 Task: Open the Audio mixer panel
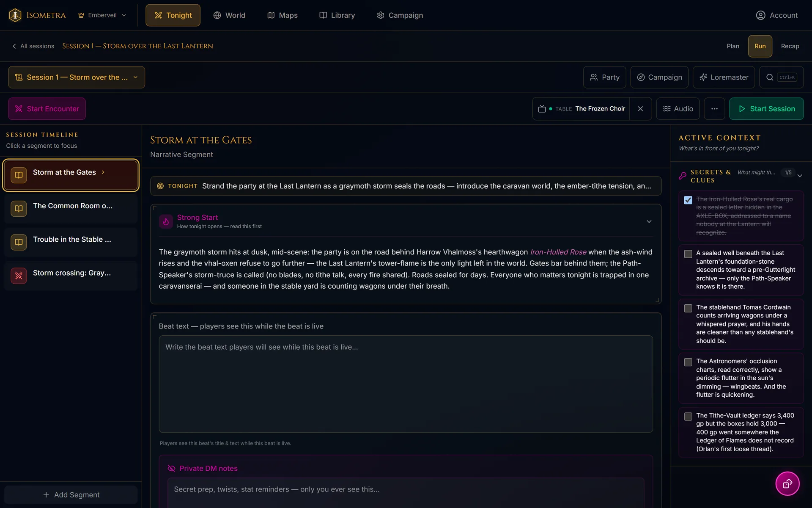(678, 109)
